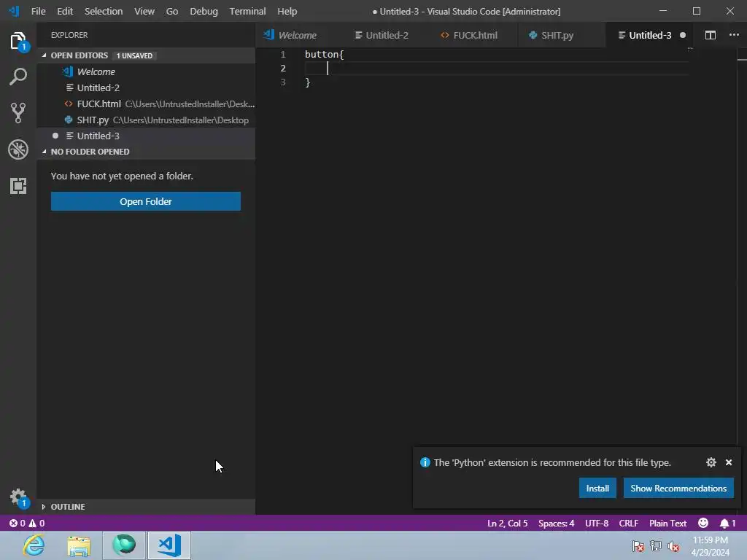This screenshot has height=560, width=747.
Task: Click Show Recommendations button
Action: click(678, 488)
